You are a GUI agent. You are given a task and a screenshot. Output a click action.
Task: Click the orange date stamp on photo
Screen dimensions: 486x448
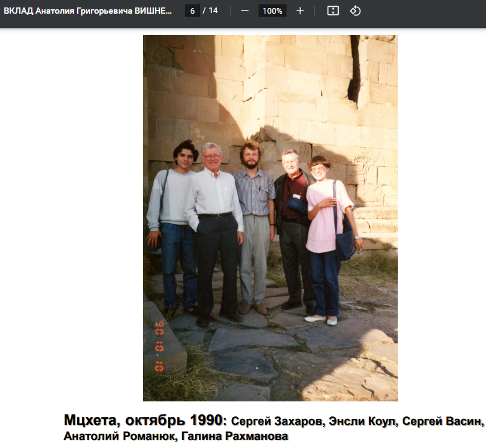159,345
